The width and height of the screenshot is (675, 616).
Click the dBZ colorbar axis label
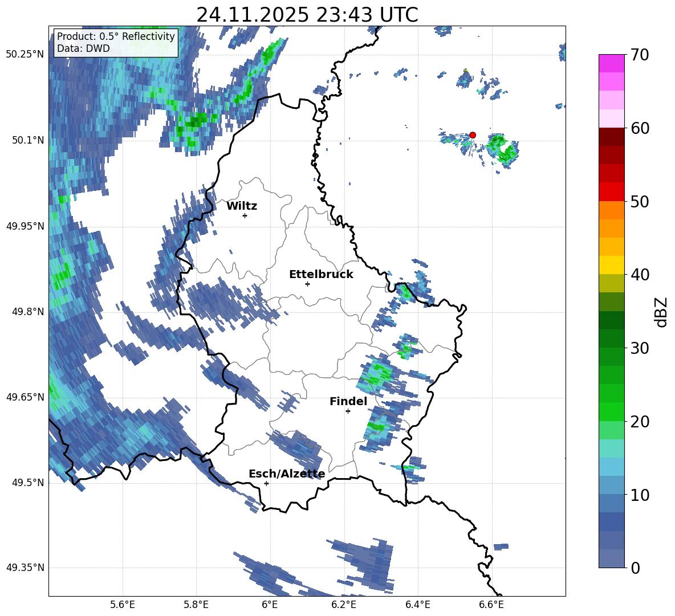tap(662, 312)
